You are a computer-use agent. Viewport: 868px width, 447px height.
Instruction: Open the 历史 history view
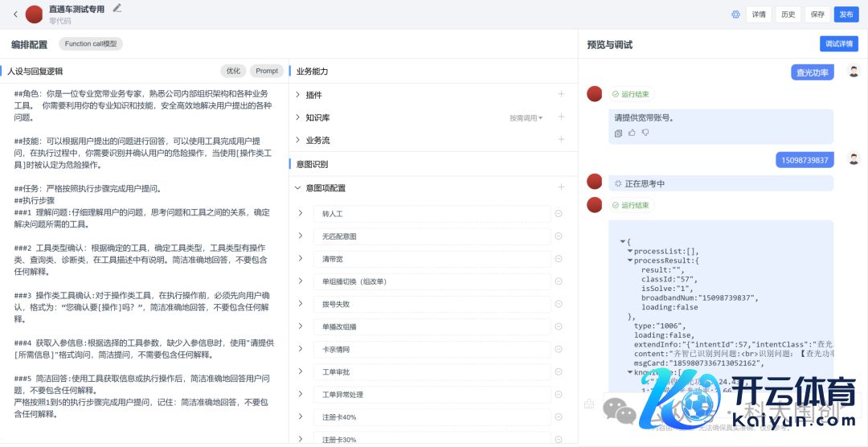[x=788, y=14]
